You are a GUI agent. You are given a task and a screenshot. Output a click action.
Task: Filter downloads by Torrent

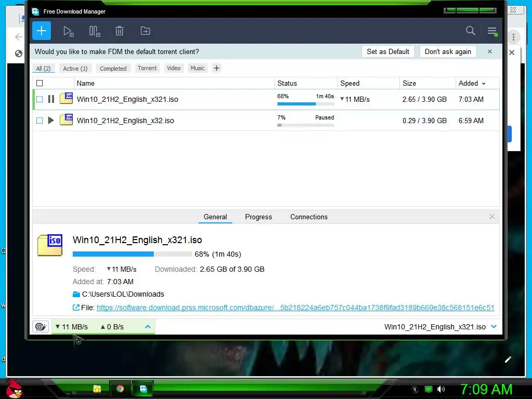tap(147, 68)
